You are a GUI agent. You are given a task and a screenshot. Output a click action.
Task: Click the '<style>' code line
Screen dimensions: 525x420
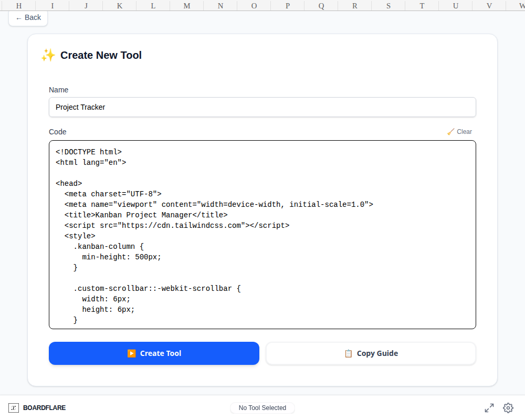point(80,236)
